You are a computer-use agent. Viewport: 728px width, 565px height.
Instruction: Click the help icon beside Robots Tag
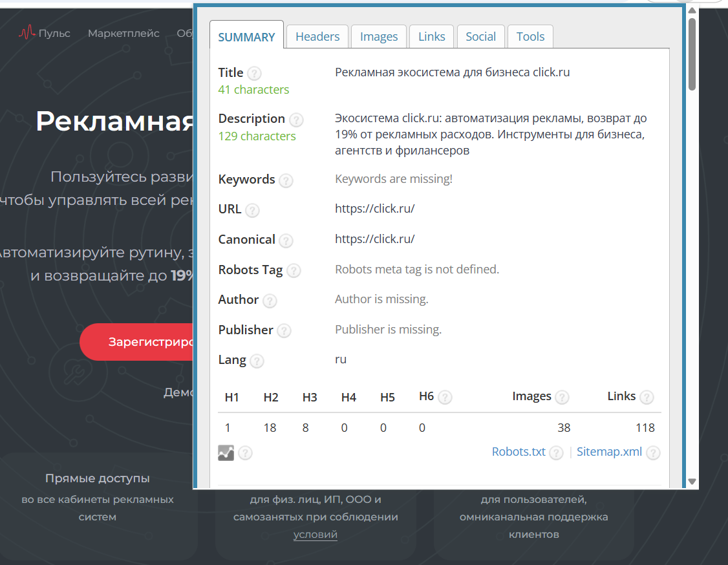[294, 271]
